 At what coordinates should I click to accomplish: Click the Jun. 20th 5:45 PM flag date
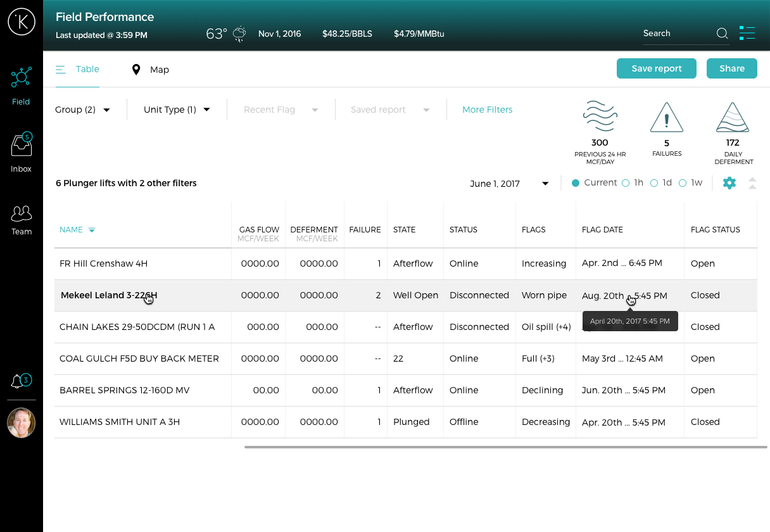point(624,390)
